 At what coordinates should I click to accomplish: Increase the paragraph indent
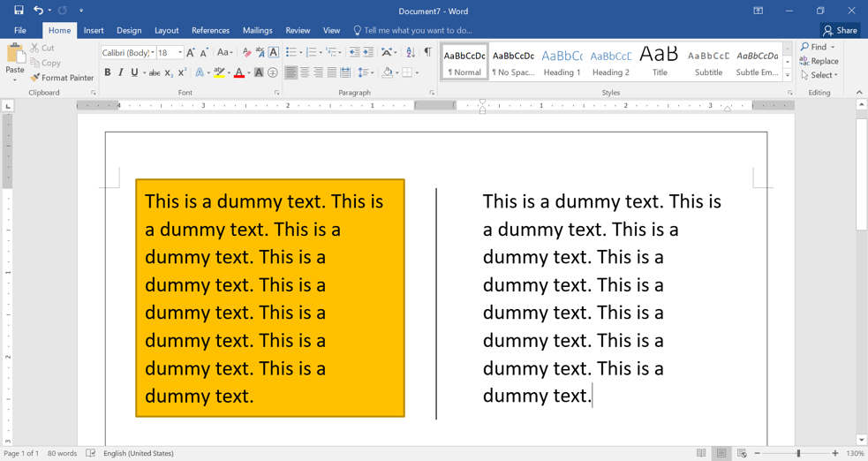point(368,53)
